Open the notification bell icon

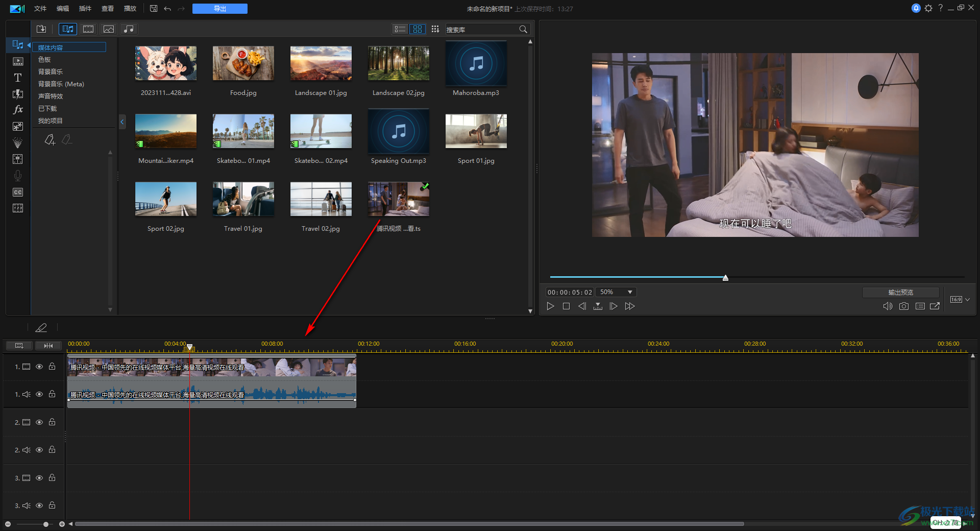(x=916, y=8)
